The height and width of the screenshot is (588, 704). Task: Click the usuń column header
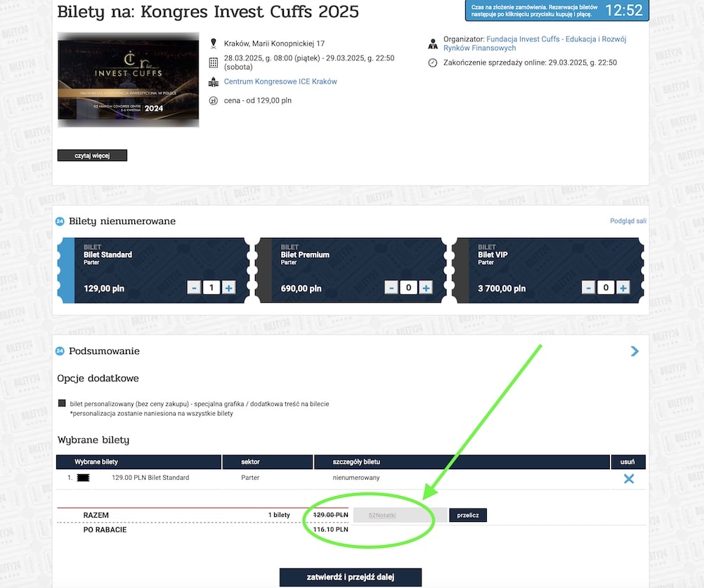click(627, 462)
